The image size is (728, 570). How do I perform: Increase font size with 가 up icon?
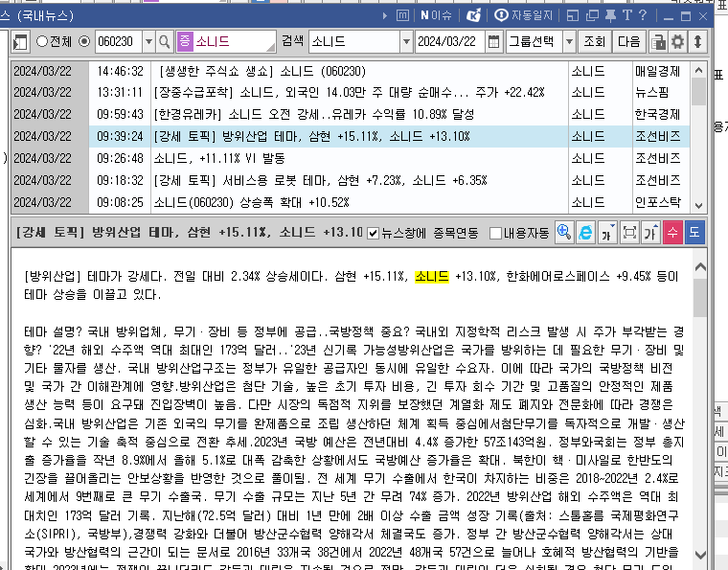(651, 233)
